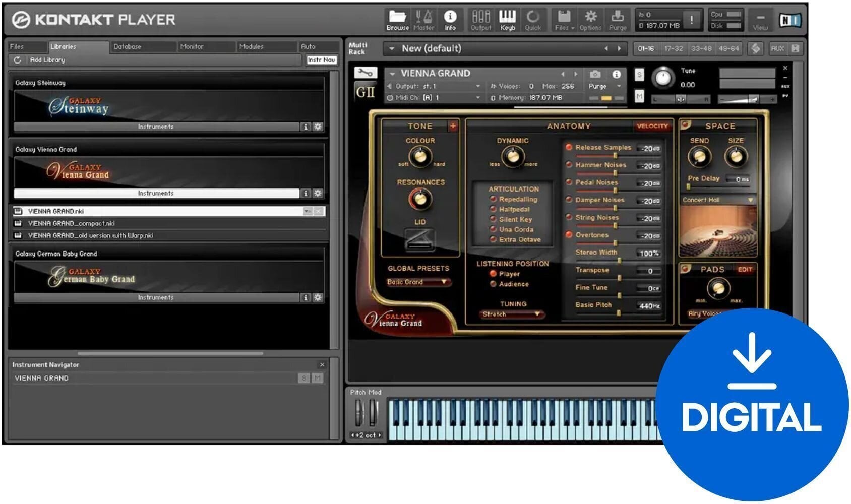Click the Purge icon in top toolbar

point(617,20)
